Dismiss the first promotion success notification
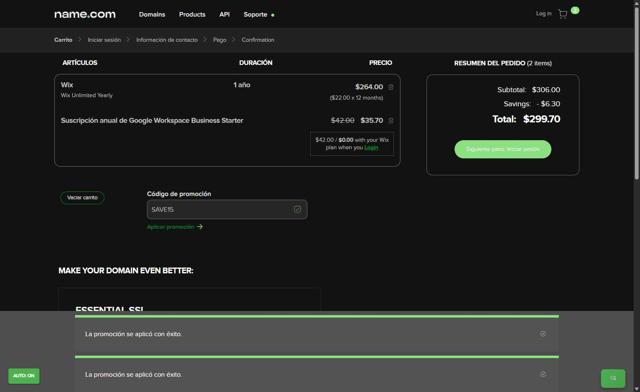The image size is (640, 392). 543,334
